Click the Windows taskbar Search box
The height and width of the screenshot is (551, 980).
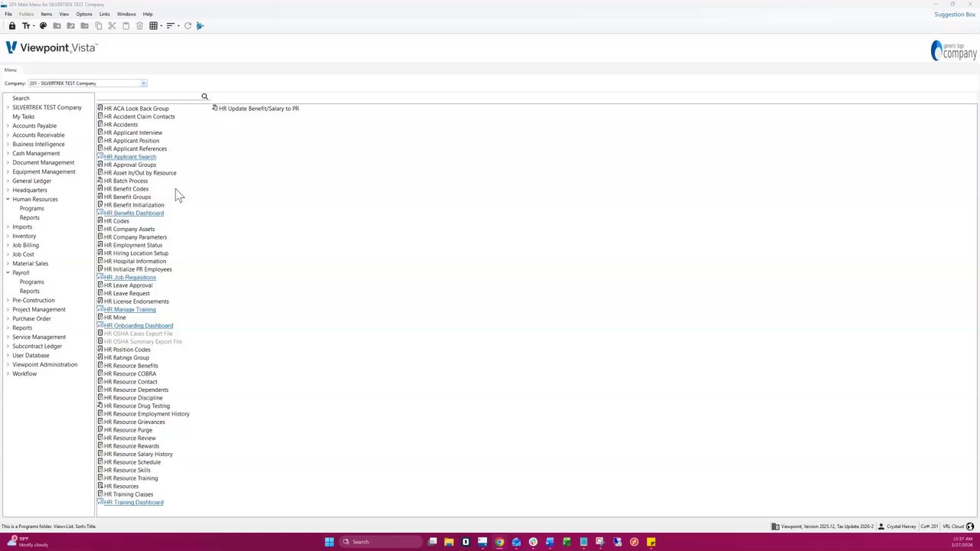380,542
